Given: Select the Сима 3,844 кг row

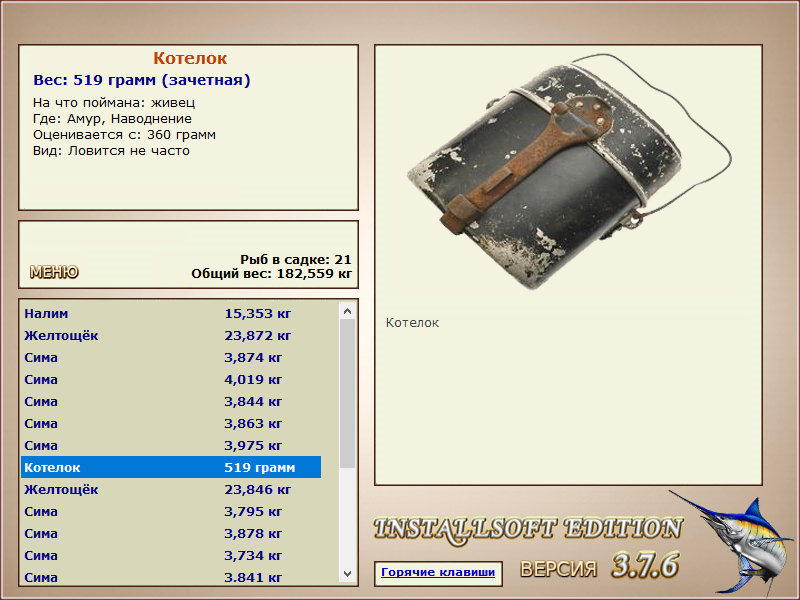Looking at the screenshot, I should coord(171,402).
